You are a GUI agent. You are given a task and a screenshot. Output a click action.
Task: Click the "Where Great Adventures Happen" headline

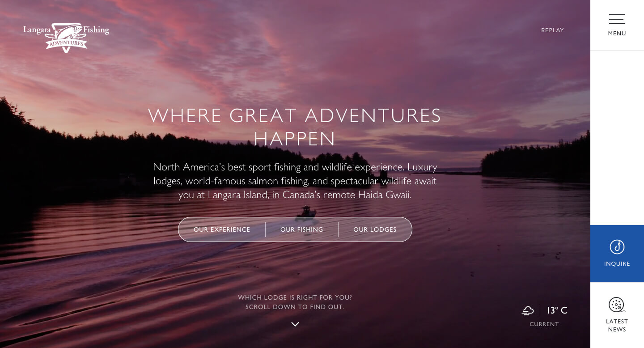click(x=295, y=127)
